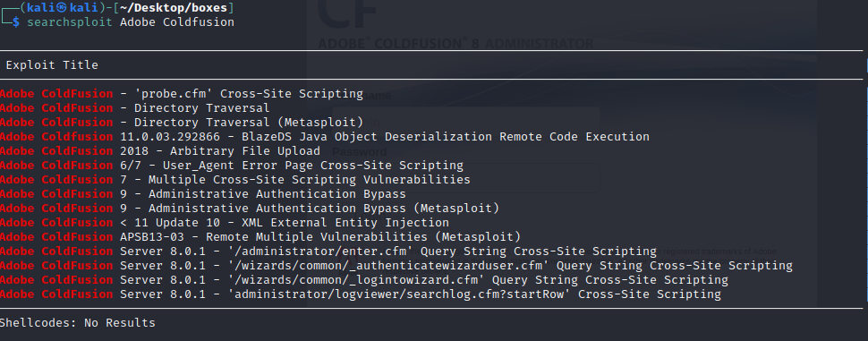The height and width of the screenshot is (341, 868).
Task: Select the '2018 - Arbitrary File Upload' line
Action: coord(160,151)
